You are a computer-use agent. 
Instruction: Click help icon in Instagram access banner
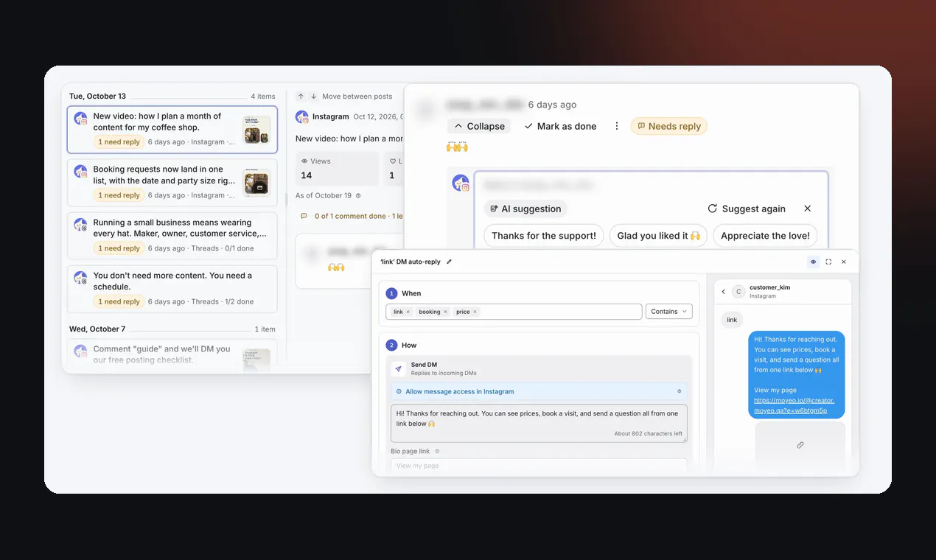point(680,391)
